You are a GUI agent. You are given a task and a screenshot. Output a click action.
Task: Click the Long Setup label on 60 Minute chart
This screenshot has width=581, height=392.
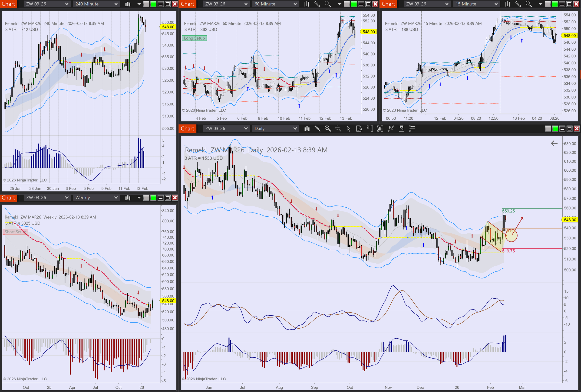194,38
